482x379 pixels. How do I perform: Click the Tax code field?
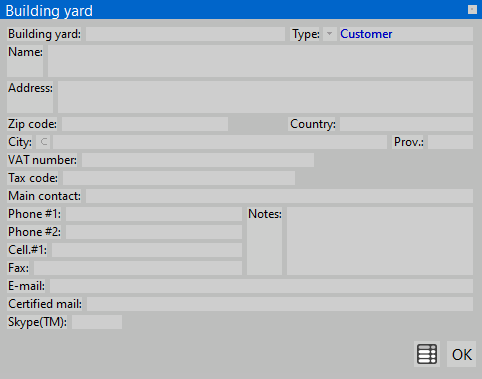[x=179, y=178]
